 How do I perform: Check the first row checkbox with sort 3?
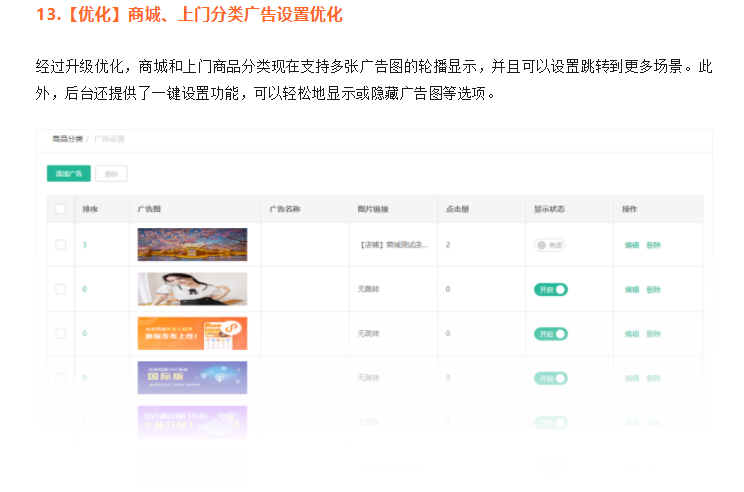click(60, 245)
